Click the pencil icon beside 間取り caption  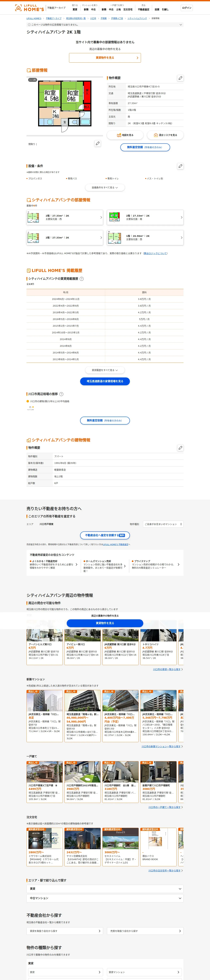click(98, 143)
